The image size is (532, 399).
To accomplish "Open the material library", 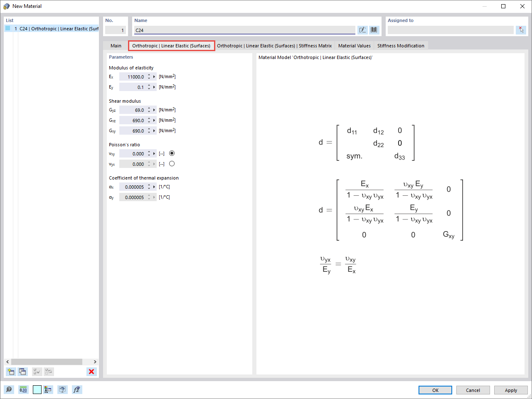I will pyautogui.click(x=374, y=30).
